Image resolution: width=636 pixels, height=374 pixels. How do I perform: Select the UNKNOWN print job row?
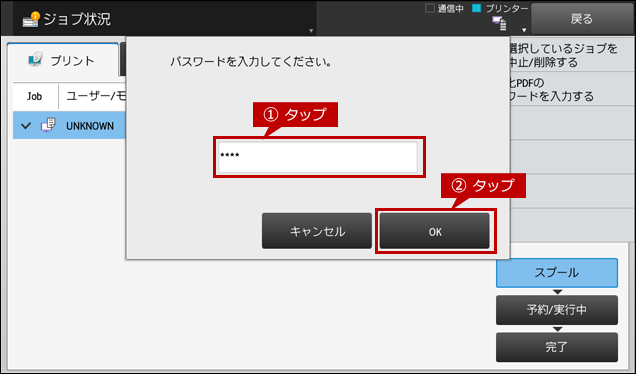[x=69, y=125]
